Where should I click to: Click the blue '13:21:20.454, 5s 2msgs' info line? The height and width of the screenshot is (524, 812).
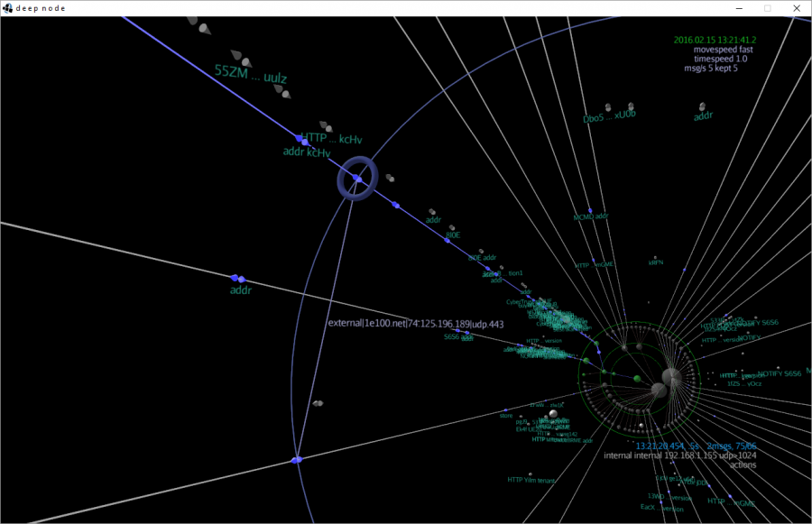pos(696,446)
